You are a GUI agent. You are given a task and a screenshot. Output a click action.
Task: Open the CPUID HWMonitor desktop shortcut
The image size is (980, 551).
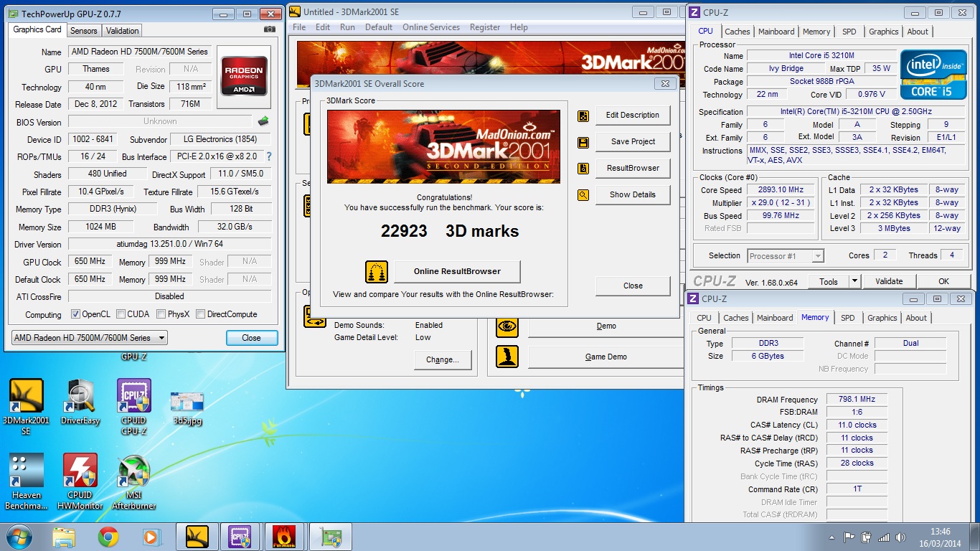(80, 481)
